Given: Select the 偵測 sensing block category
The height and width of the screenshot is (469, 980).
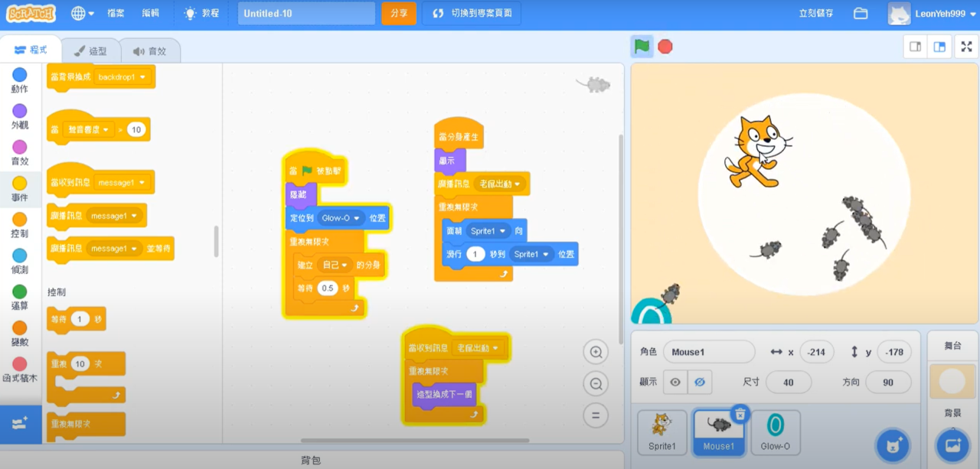Looking at the screenshot, I should pos(20,261).
